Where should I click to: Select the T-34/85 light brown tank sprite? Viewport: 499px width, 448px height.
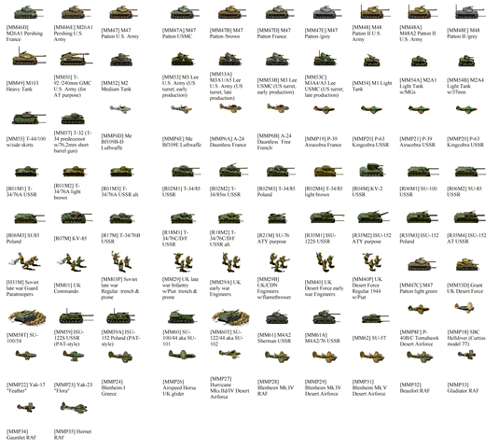327,171
